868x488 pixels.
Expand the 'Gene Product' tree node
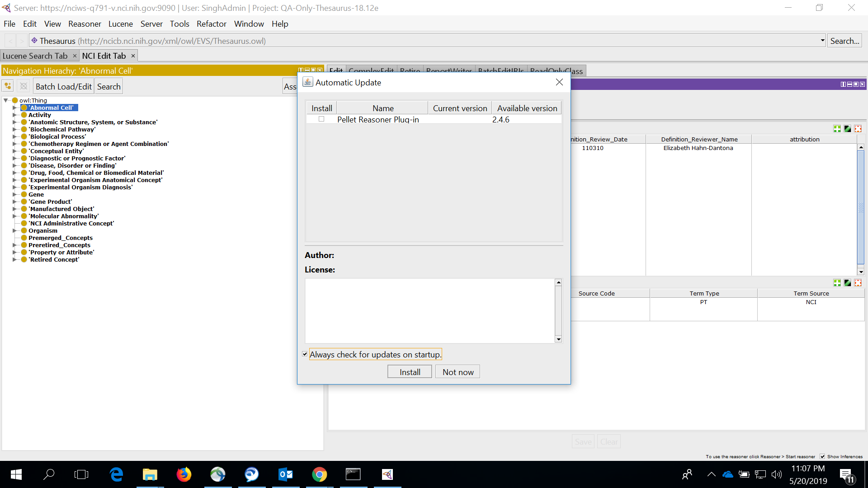[x=14, y=202]
